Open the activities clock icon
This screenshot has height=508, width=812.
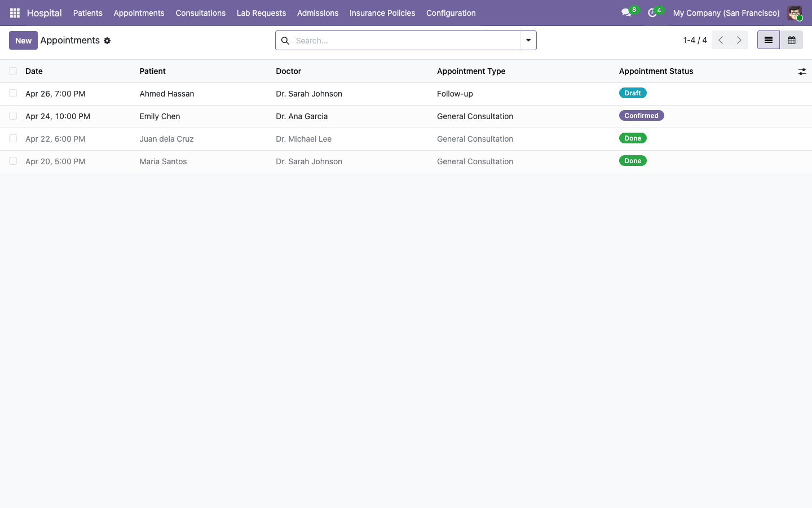(652, 12)
